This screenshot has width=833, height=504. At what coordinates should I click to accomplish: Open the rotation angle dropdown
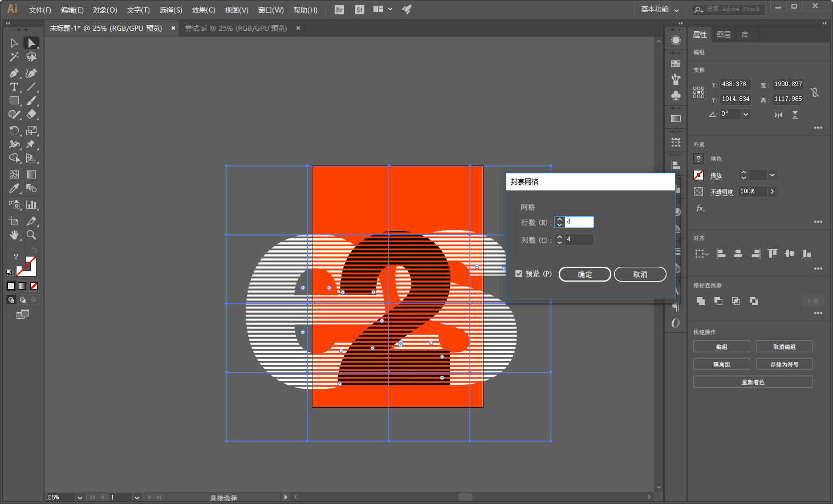tap(746, 114)
